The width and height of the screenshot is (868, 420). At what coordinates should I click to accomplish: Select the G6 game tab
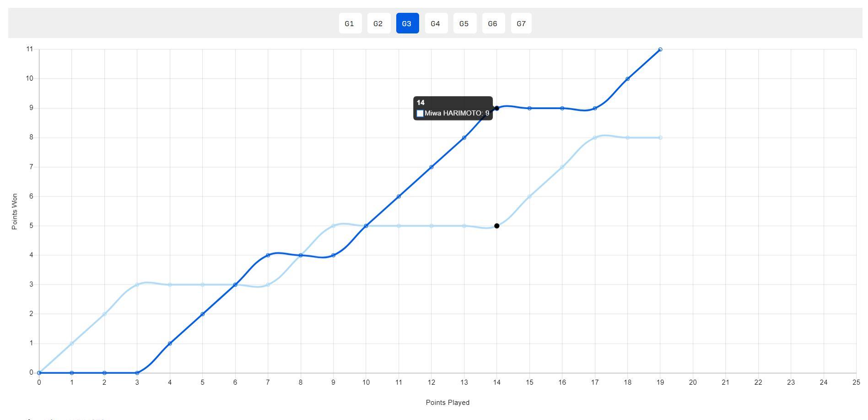[x=493, y=23]
